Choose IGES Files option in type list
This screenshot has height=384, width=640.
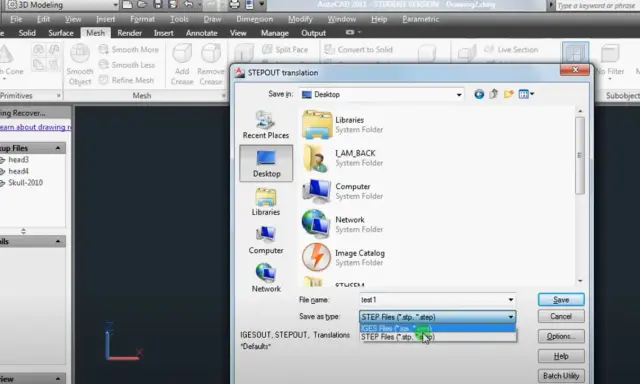[x=438, y=328]
